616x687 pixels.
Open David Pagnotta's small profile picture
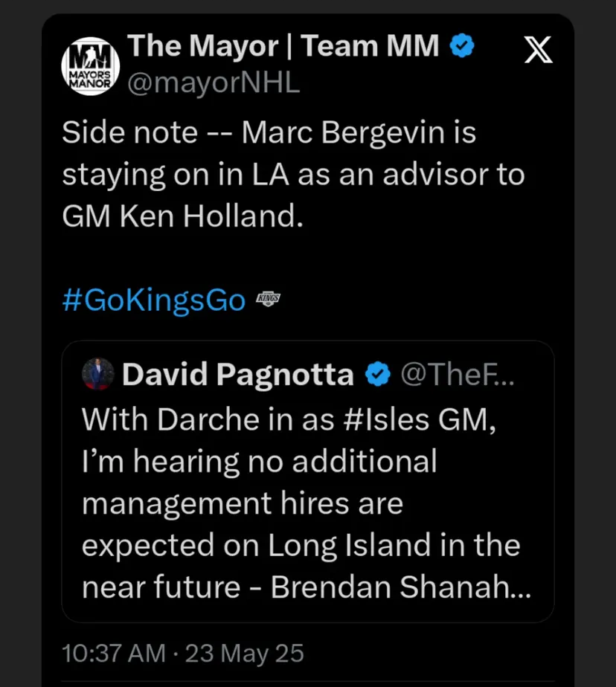tap(98, 375)
